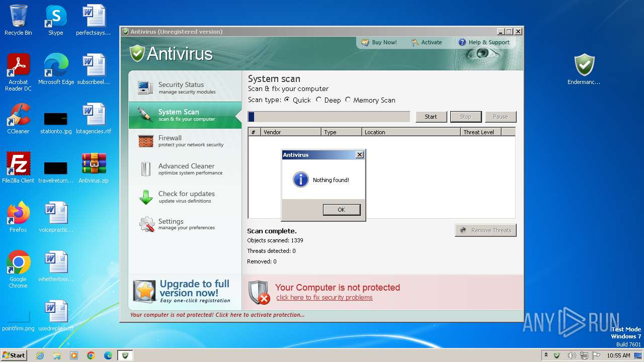644x362 pixels.
Task: Sort by Type column header
Action: tap(341, 132)
